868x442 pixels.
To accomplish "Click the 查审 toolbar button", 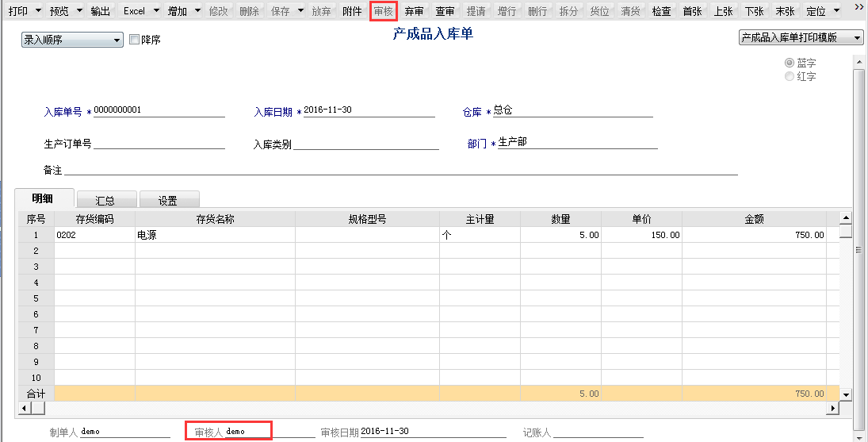I will pyautogui.click(x=445, y=11).
